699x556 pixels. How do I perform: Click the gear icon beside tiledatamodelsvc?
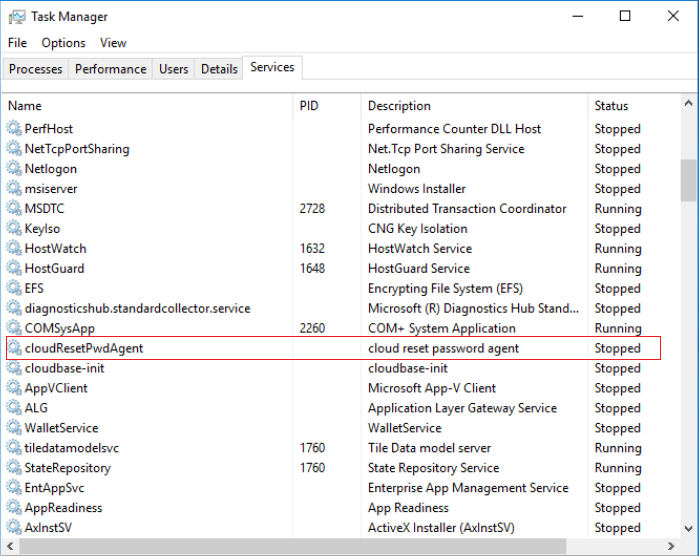14,448
